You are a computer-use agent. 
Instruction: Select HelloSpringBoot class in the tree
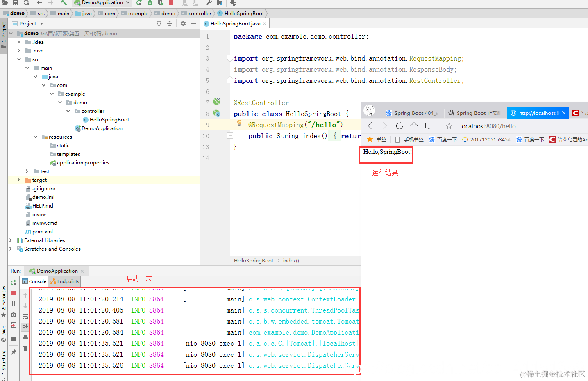click(x=109, y=119)
